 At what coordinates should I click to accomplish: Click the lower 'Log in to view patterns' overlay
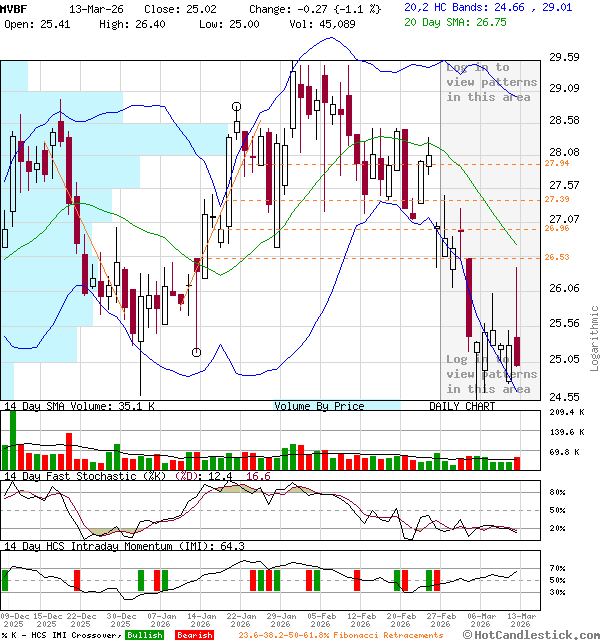[488, 374]
